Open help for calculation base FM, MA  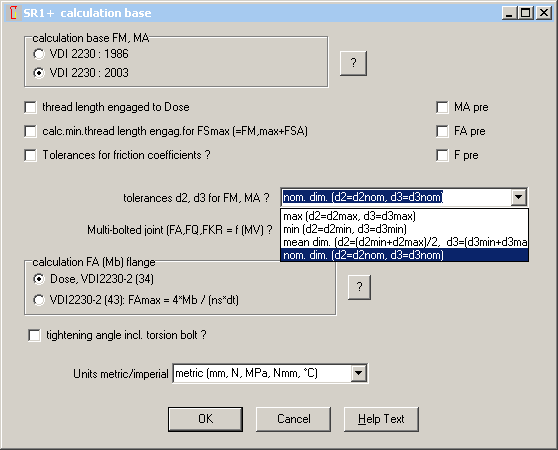pos(353,63)
